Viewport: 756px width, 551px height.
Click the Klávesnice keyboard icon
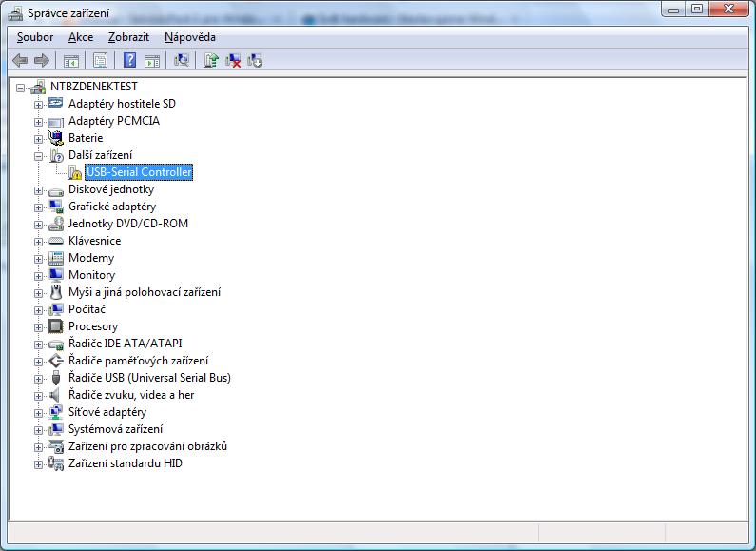56,240
